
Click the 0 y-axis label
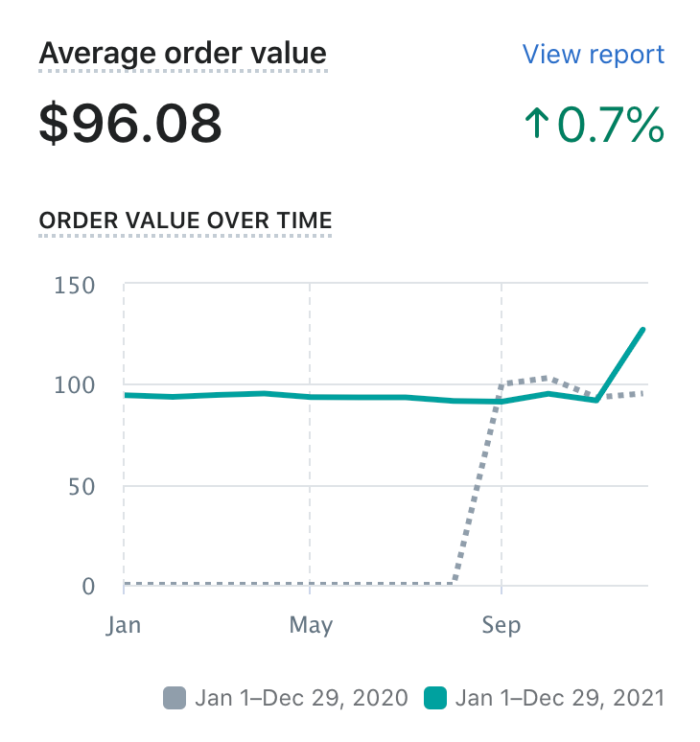pyautogui.click(x=88, y=586)
